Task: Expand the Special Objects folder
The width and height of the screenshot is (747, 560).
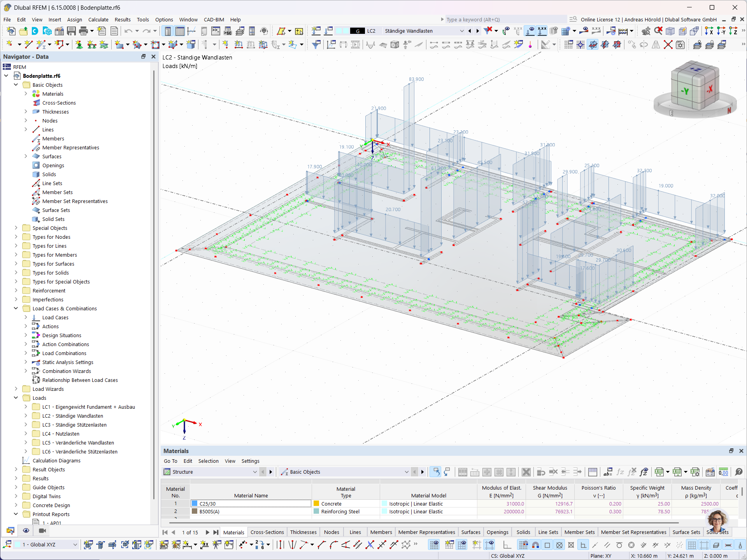Action: 16,228
